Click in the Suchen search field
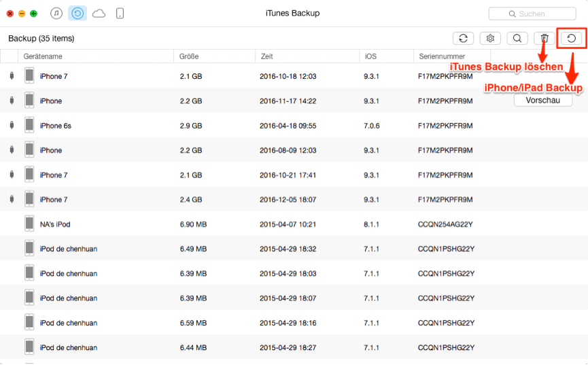Screen dimensions: 588x365 click(532, 14)
